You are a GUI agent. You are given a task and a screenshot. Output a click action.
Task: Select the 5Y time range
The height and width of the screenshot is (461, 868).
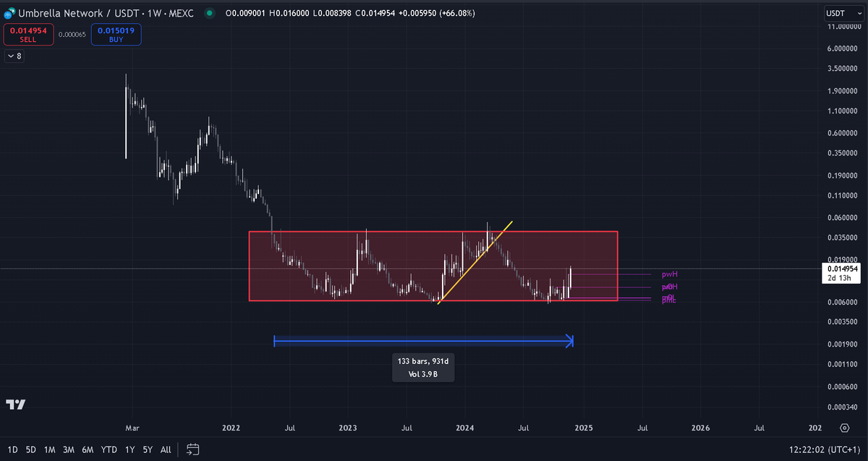click(x=148, y=449)
